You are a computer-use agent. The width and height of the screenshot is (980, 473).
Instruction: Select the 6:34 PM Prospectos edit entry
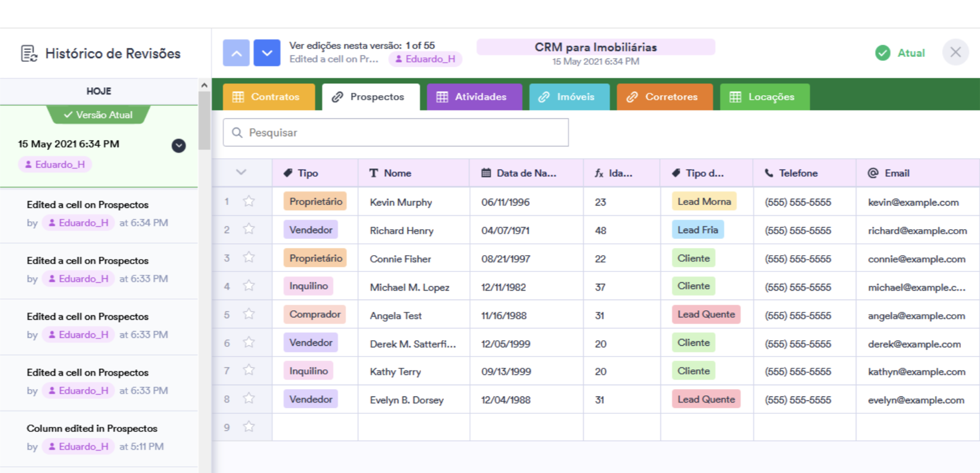pyautogui.click(x=99, y=215)
